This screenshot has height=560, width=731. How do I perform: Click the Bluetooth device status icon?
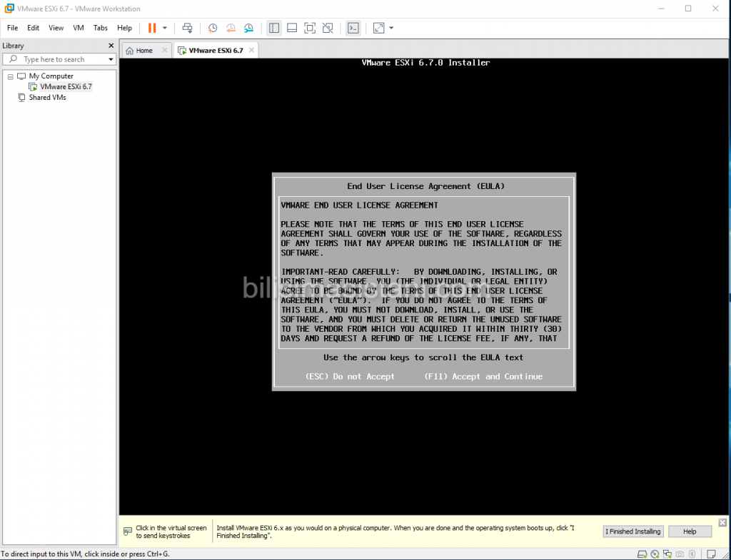click(692, 554)
